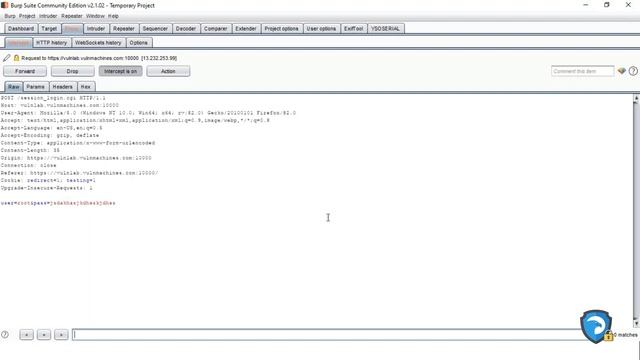Open the YSOSERIAL tab
This screenshot has height=360, width=640.
coord(385,29)
